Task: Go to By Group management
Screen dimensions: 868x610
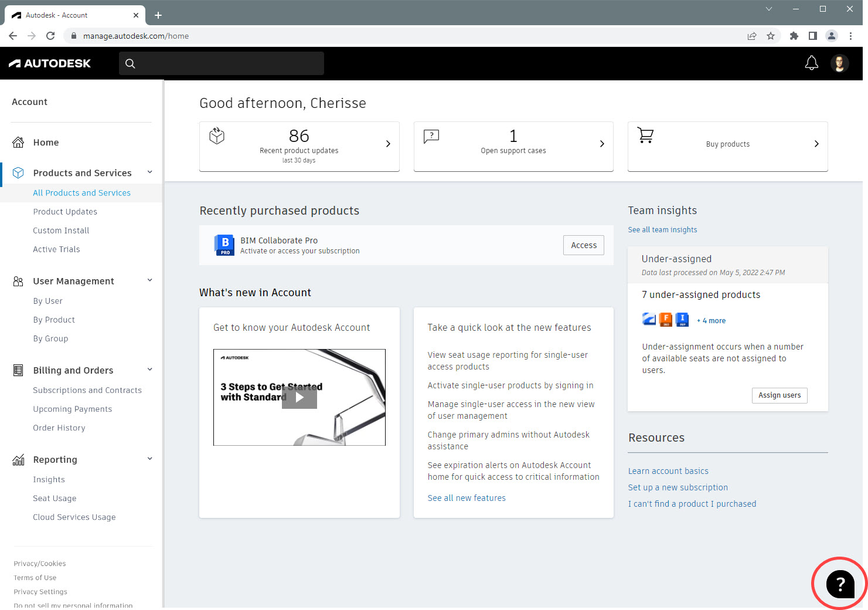Action: pos(50,338)
